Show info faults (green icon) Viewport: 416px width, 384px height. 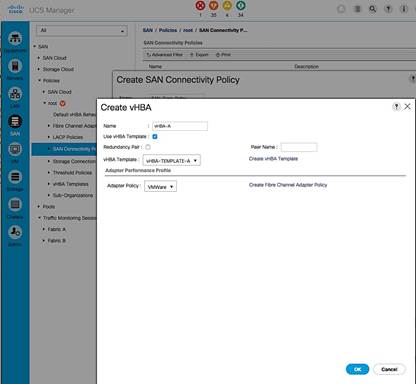tap(241, 6)
